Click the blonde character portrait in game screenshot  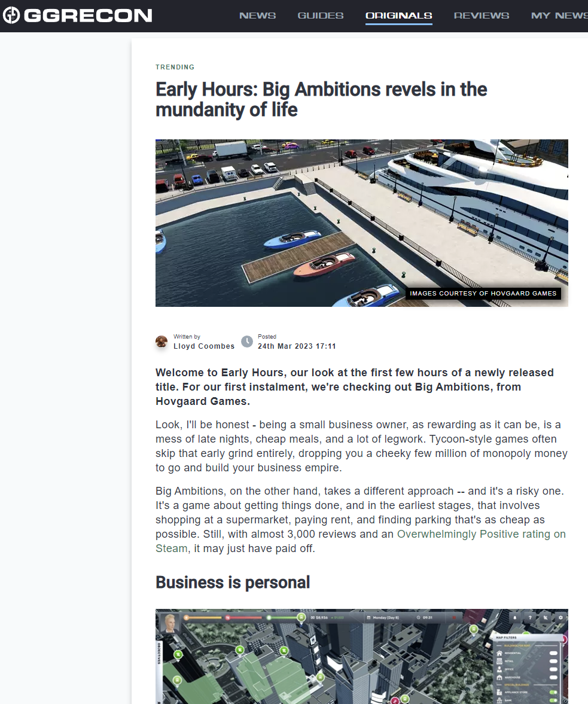pos(170,623)
